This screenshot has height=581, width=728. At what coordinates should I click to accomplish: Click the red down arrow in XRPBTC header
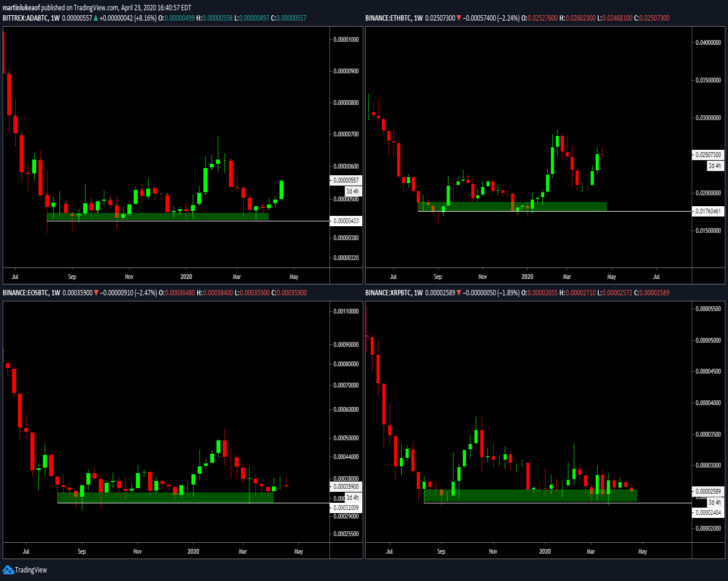pyautogui.click(x=457, y=293)
